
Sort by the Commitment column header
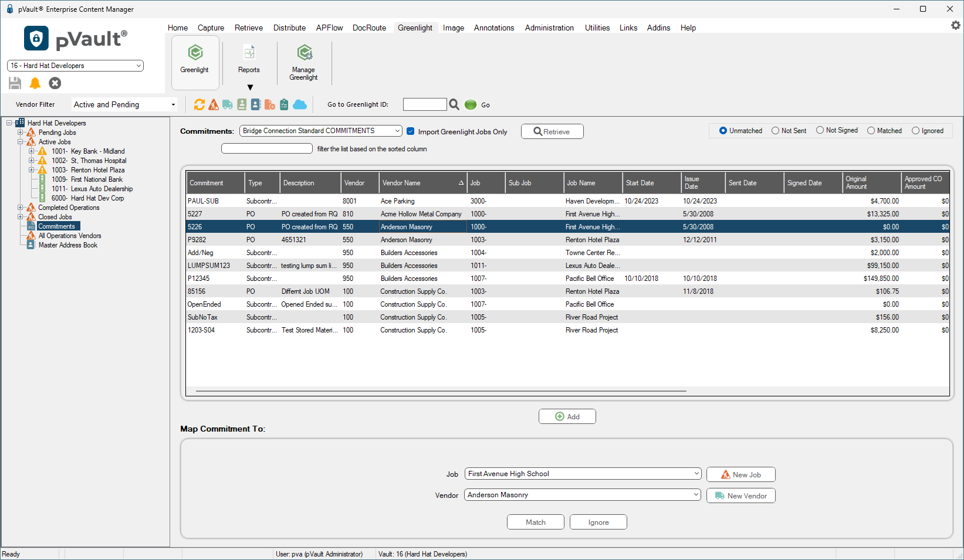pos(215,183)
